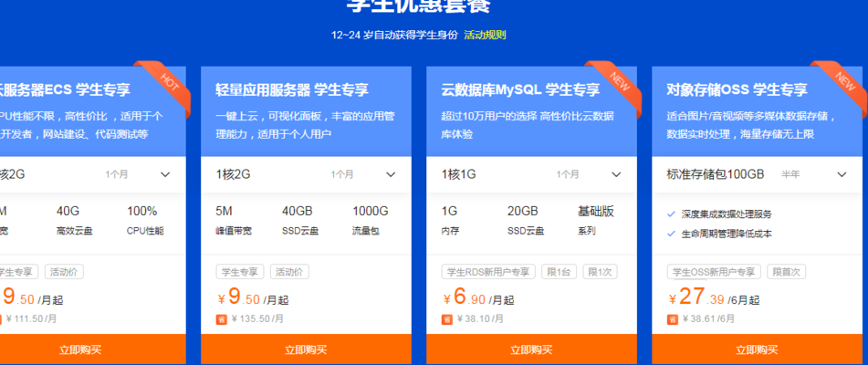
Task: Click the ¥38.10/月 original price
Action: [x=480, y=319]
